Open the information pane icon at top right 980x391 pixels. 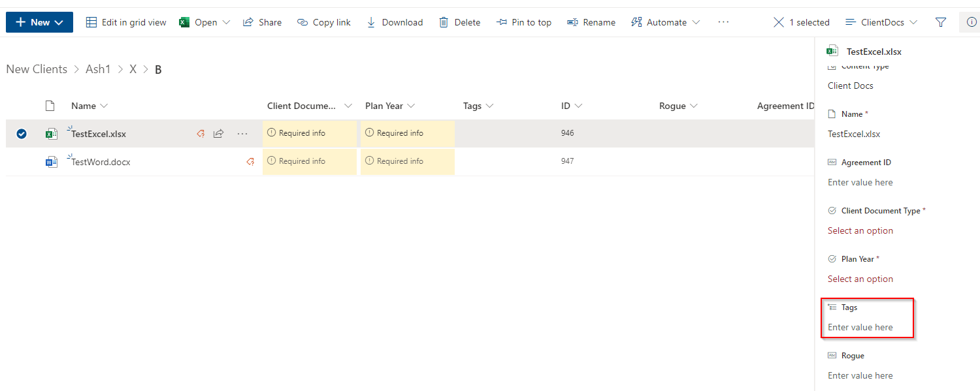point(972,22)
